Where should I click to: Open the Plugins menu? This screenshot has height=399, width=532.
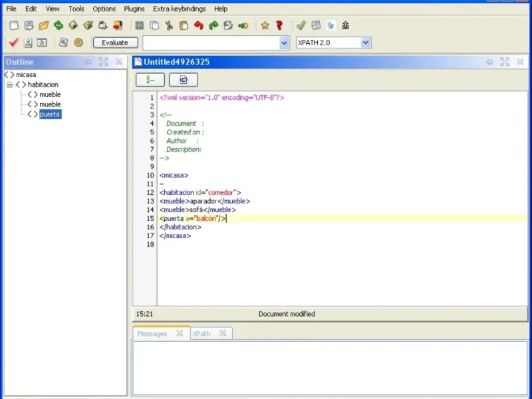(x=134, y=9)
